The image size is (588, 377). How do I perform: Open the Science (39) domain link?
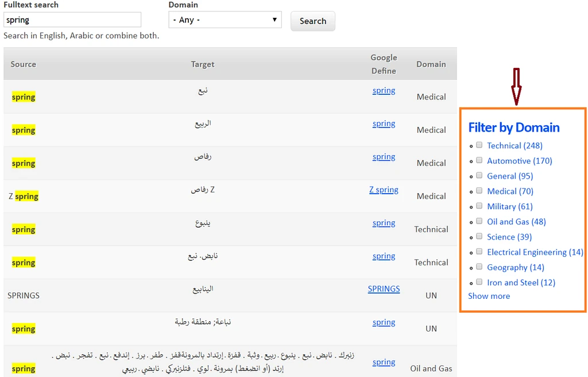509,237
